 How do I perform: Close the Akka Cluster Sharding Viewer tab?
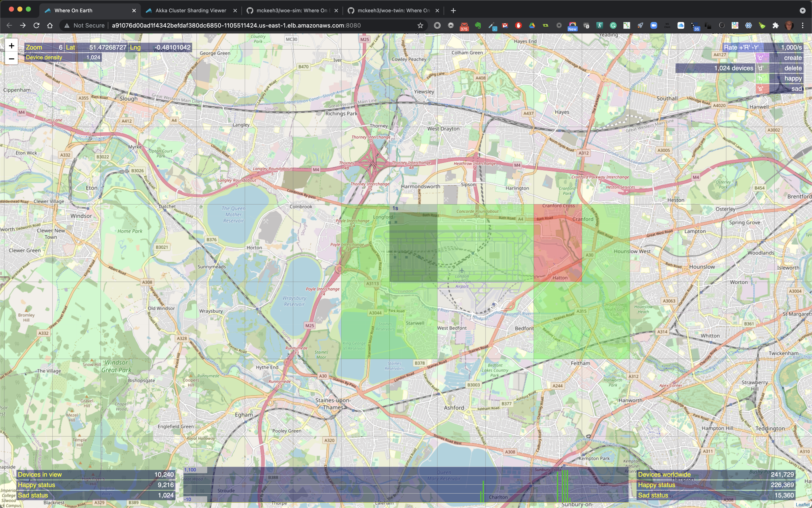tap(235, 10)
